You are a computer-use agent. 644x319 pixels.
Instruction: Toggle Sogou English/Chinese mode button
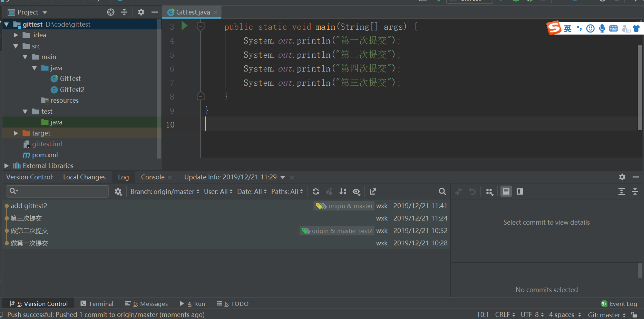(568, 28)
